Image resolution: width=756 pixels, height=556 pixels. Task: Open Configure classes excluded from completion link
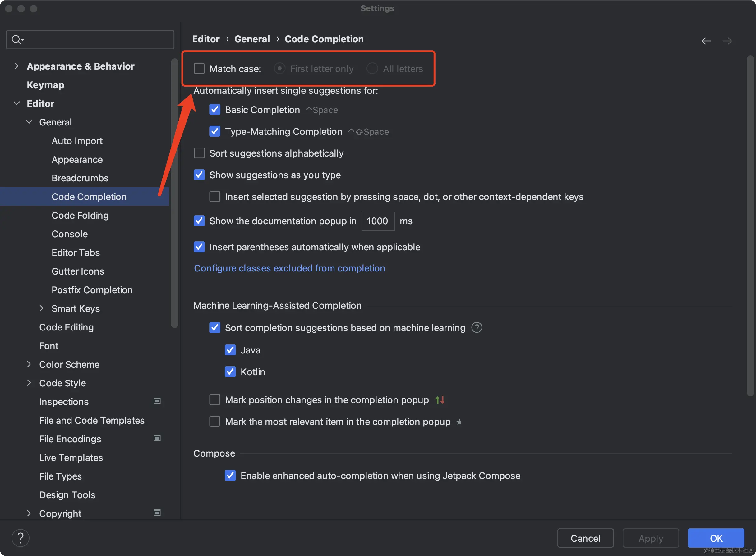[289, 268]
